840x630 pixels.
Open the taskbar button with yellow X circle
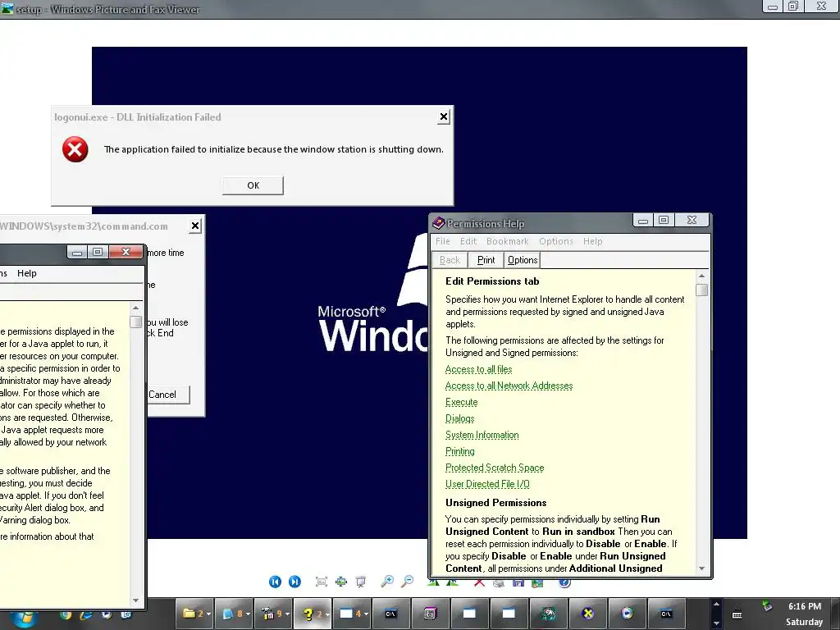pyautogui.click(x=587, y=614)
